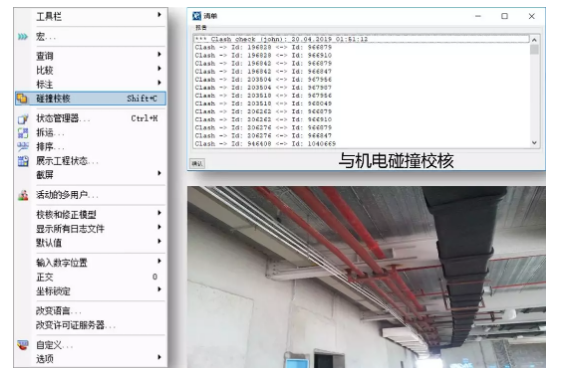Screen dimensions: 564x371
Task: Open 自定义... menu entry
Action: tap(90, 345)
